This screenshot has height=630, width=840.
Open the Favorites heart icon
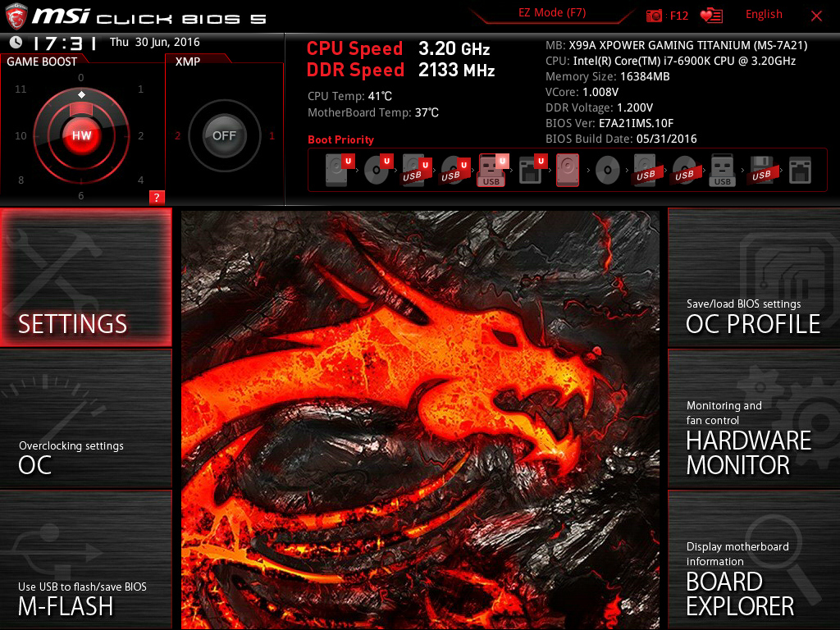[711, 16]
